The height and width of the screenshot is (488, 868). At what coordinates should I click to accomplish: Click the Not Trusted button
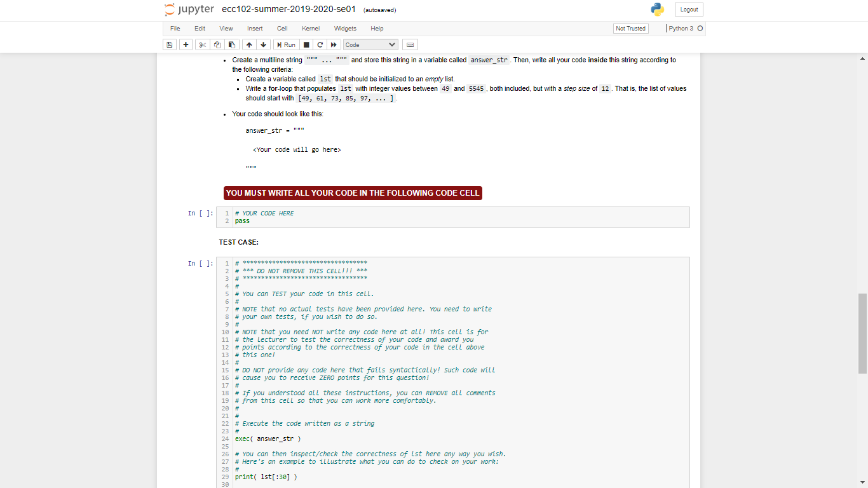(x=630, y=28)
